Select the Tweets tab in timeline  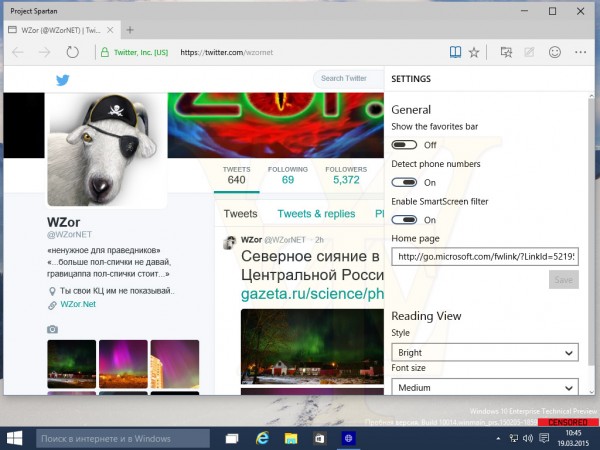click(240, 214)
